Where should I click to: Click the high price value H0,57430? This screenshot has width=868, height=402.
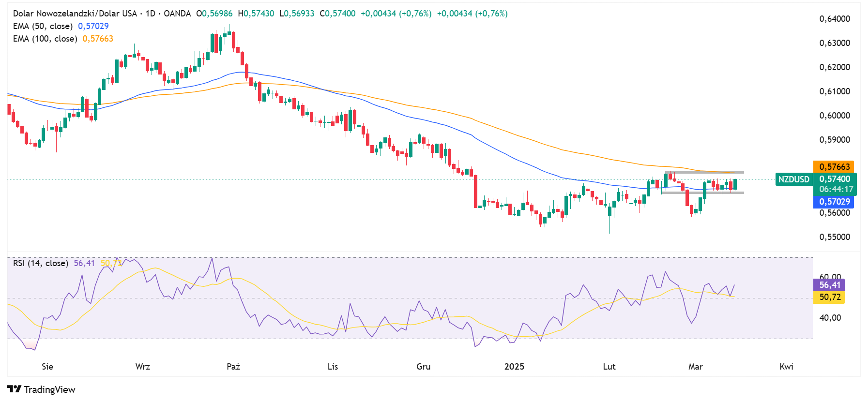(256, 14)
